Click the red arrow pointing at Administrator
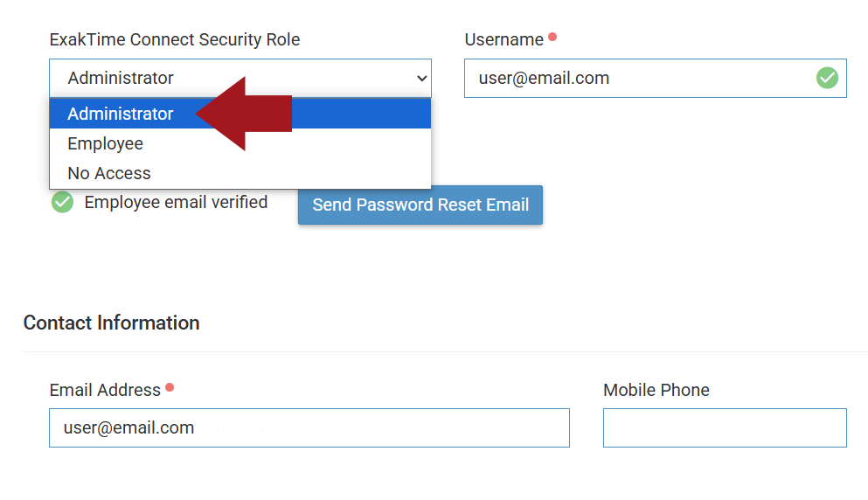Image resolution: width=868 pixels, height=500 pixels. (x=244, y=114)
